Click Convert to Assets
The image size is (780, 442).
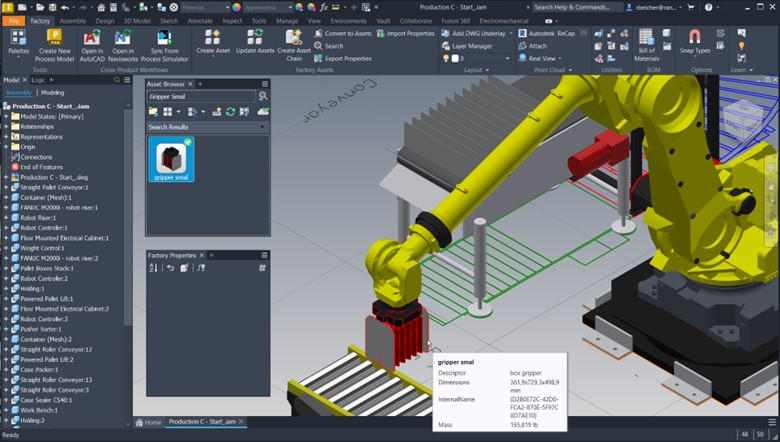click(x=343, y=33)
